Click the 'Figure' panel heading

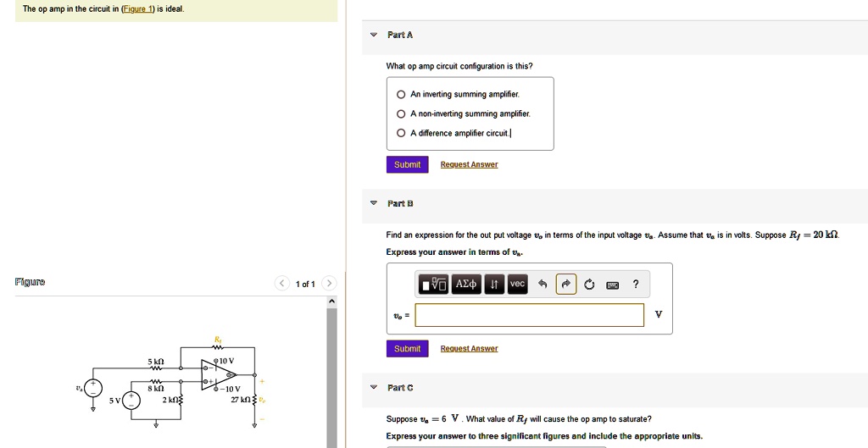pyautogui.click(x=31, y=282)
